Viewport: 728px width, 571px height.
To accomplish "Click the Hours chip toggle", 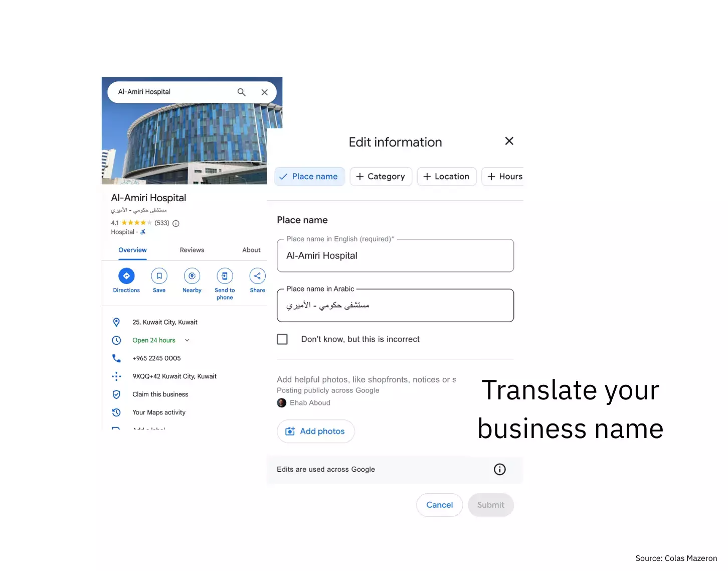I will (x=505, y=176).
